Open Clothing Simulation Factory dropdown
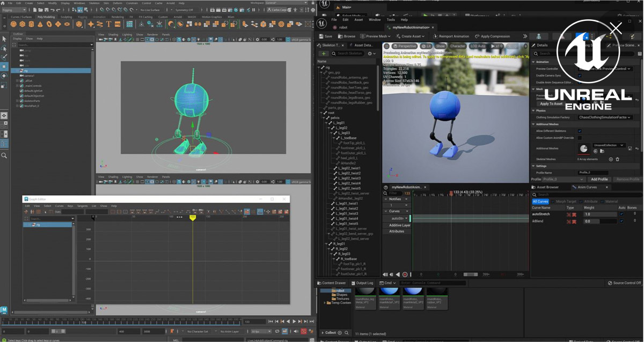Image resolution: width=644 pixels, height=342 pixels. pyautogui.click(x=605, y=117)
